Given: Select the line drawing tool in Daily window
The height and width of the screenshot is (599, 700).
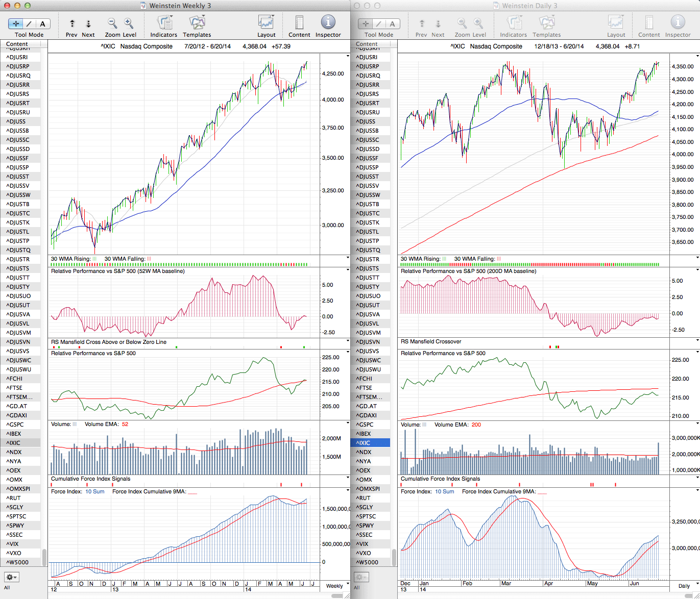Looking at the screenshot, I should [379, 23].
